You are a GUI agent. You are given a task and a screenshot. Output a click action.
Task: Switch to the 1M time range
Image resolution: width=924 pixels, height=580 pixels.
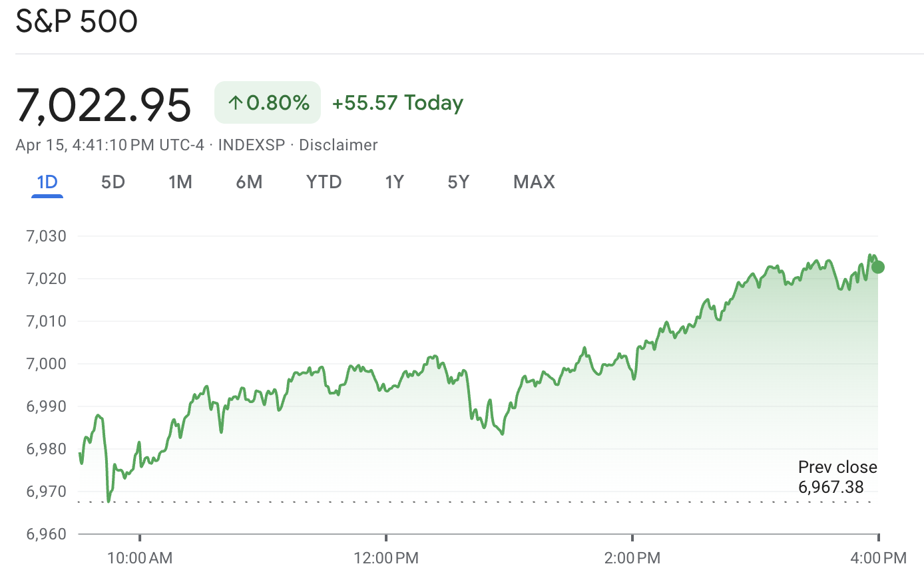click(180, 182)
